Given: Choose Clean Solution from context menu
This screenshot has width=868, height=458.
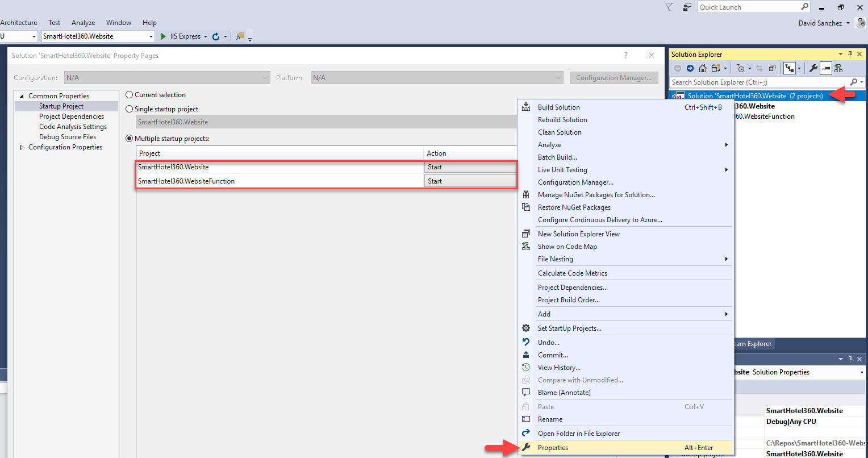Looking at the screenshot, I should click(625, 132).
